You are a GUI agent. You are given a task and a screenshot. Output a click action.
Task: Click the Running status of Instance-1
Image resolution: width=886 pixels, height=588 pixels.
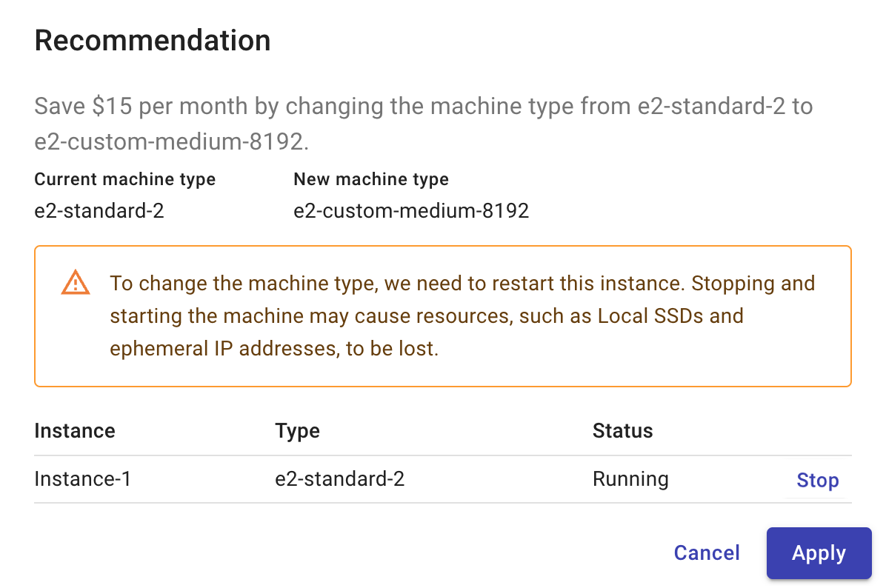pos(630,479)
